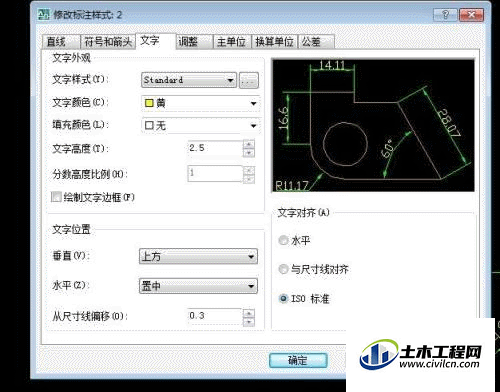Open the 调整 tab
500x392 pixels.
pyautogui.click(x=194, y=42)
